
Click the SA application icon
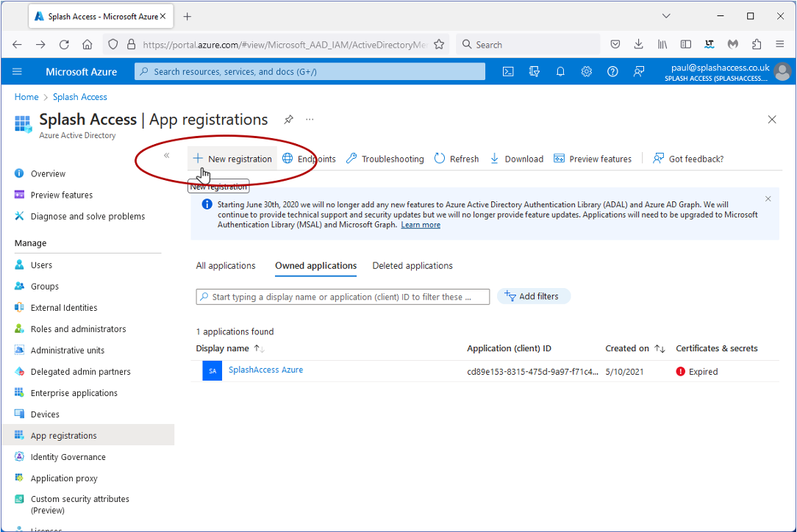point(212,371)
